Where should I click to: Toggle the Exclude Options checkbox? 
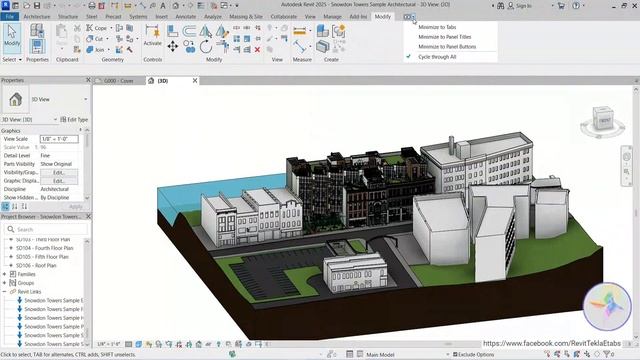coord(455,354)
